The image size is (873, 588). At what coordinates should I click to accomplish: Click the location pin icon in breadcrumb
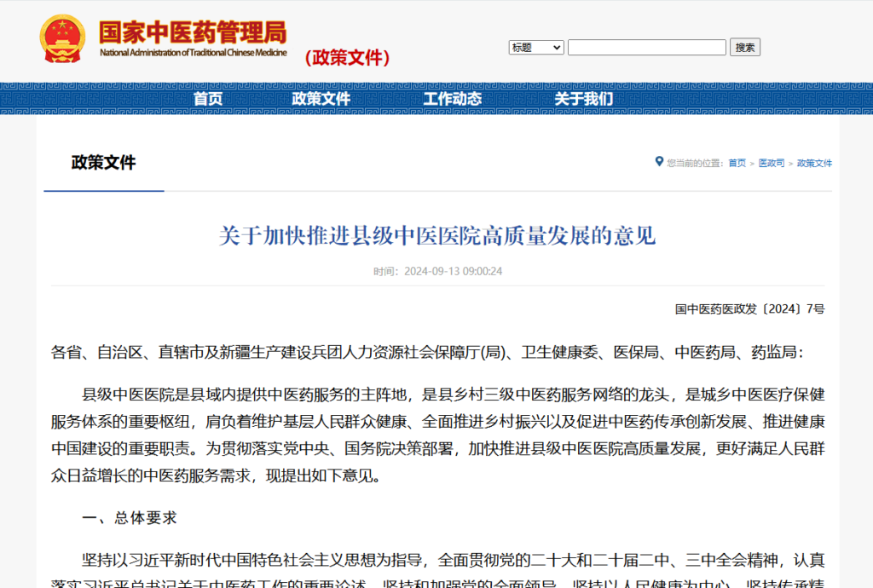[x=659, y=162]
